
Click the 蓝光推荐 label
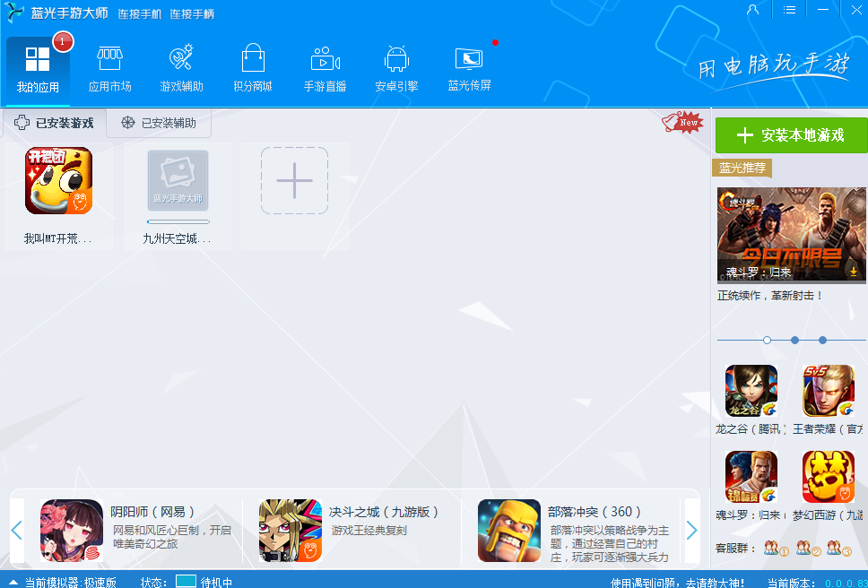[x=742, y=168]
